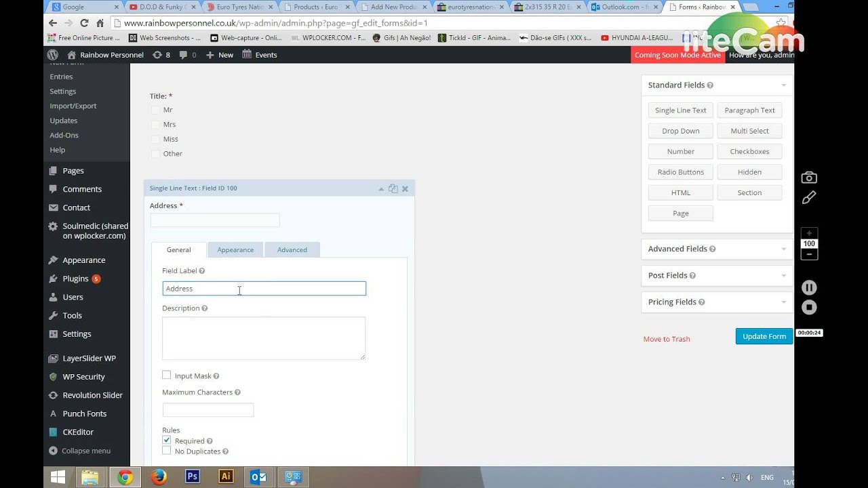Enable the No Duplicates checkbox
This screenshot has height=488, width=868.
click(x=166, y=451)
